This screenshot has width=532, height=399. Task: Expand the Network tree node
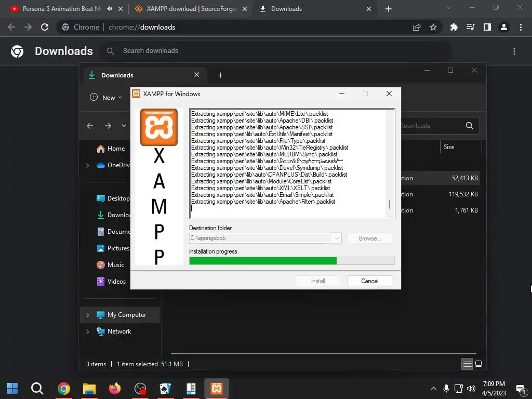pyautogui.click(x=87, y=331)
